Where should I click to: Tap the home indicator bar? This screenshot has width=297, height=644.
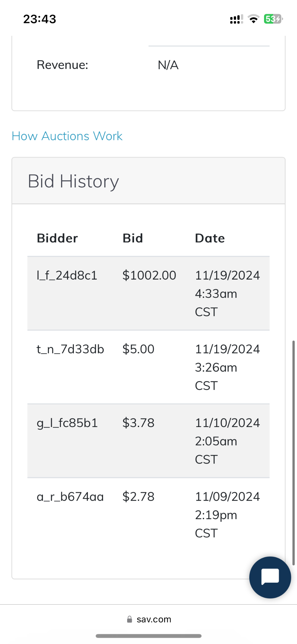tap(148, 636)
